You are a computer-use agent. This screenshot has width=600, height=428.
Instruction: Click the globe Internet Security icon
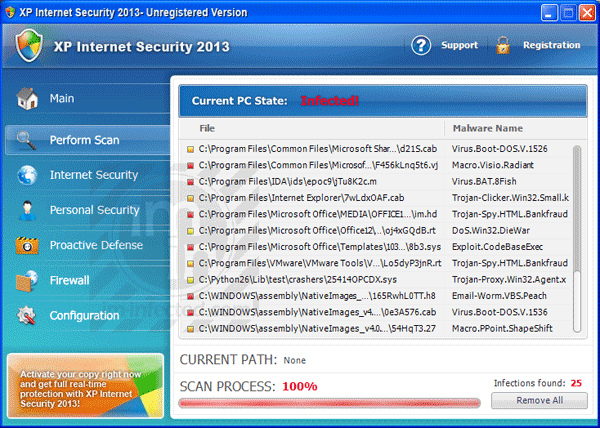(27, 175)
